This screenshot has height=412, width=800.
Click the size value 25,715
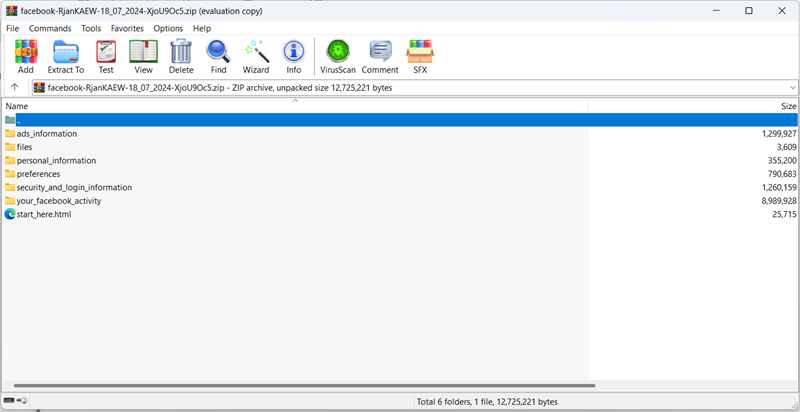[784, 214]
